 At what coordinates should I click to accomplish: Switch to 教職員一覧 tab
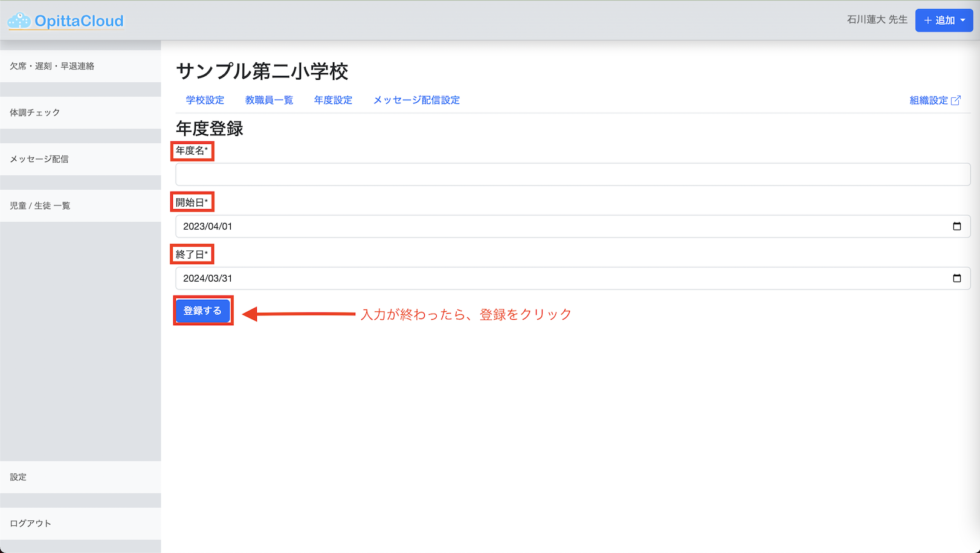tap(269, 100)
